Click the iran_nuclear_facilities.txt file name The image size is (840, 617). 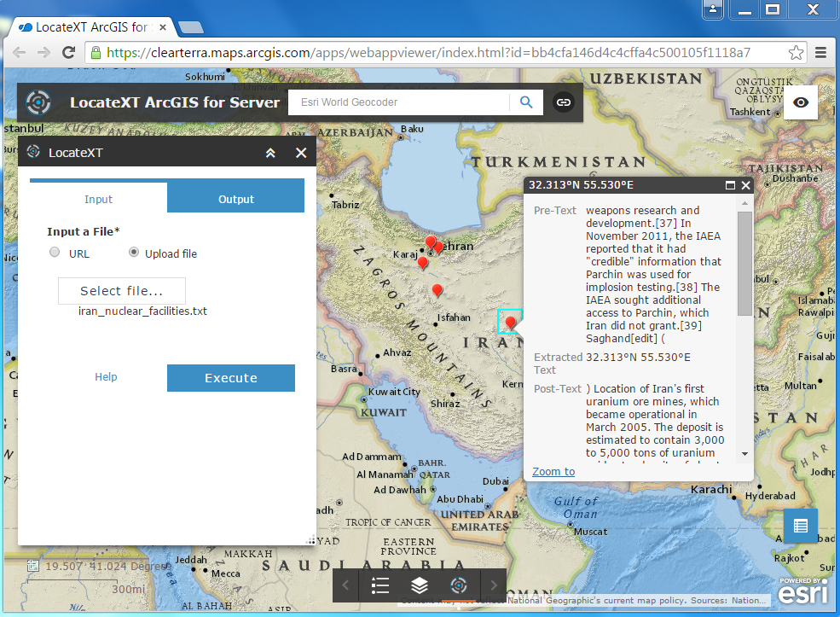142,311
